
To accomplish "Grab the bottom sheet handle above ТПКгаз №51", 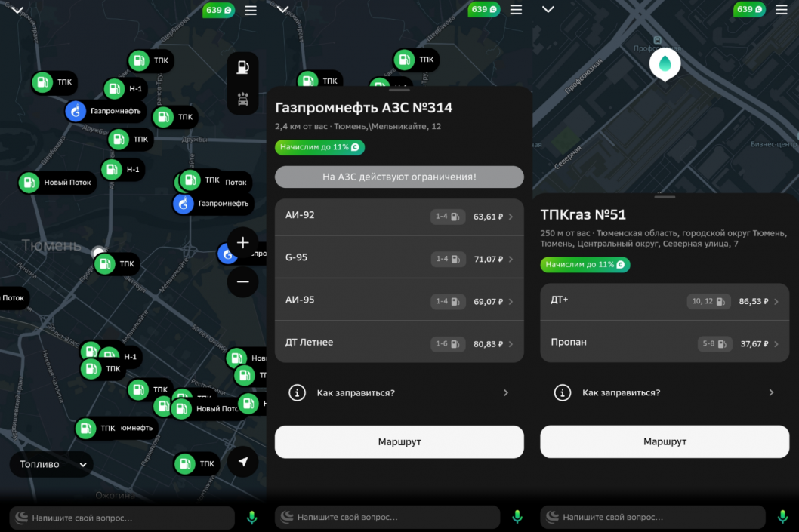I will (665, 197).
